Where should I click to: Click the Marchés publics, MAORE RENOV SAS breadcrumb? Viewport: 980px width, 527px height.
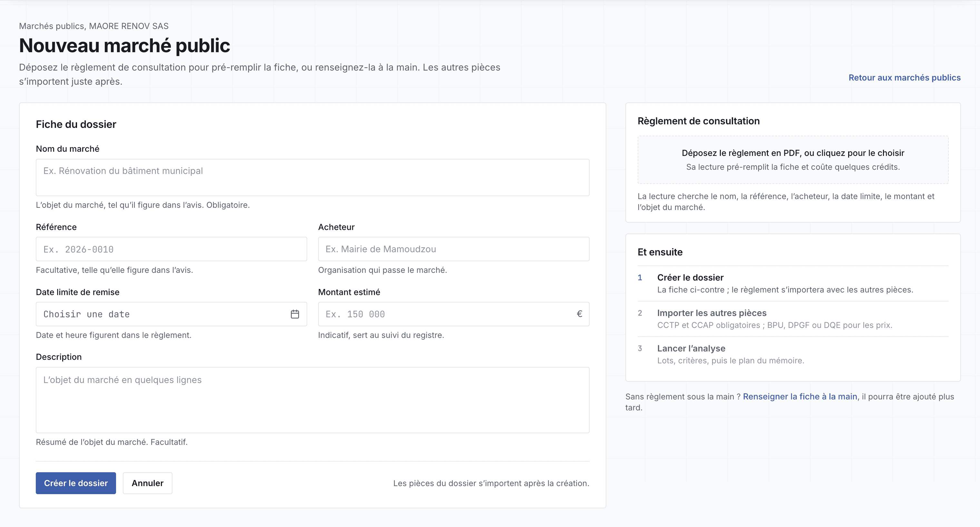[x=93, y=26]
